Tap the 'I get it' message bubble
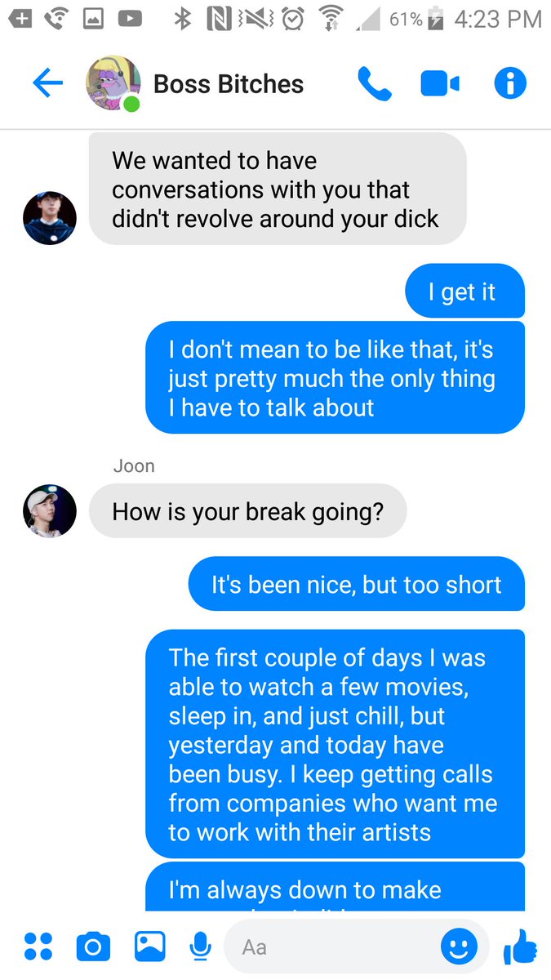 click(x=464, y=292)
